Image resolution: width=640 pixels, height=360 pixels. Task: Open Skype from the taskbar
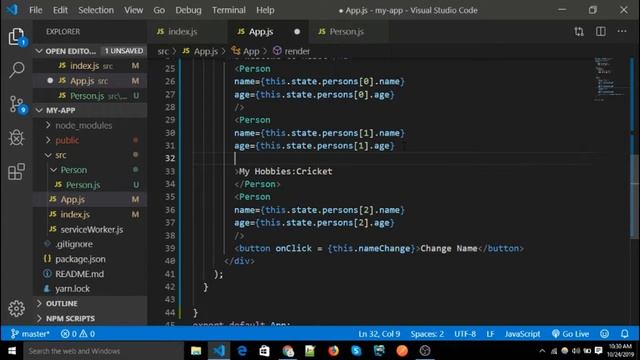point(356,351)
